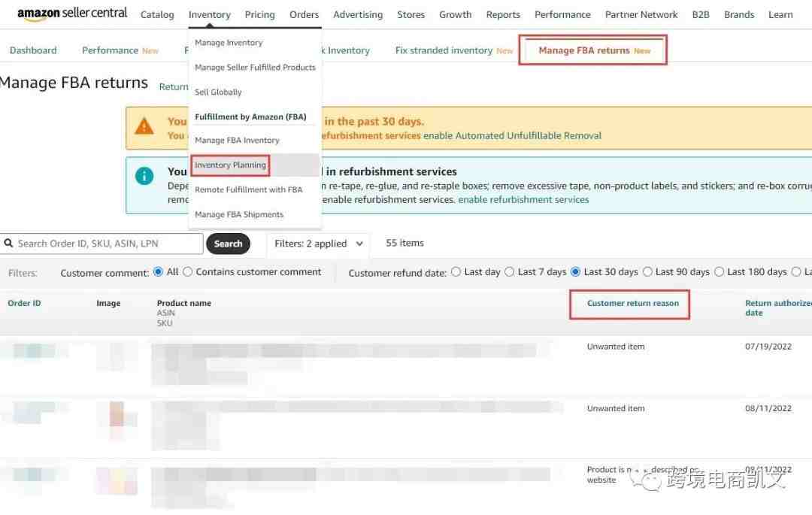The height and width of the screenshot is (515, 812).
Task: Click Unwanted item reason dated 07/19/2022
Action: [x=616, y=347]
